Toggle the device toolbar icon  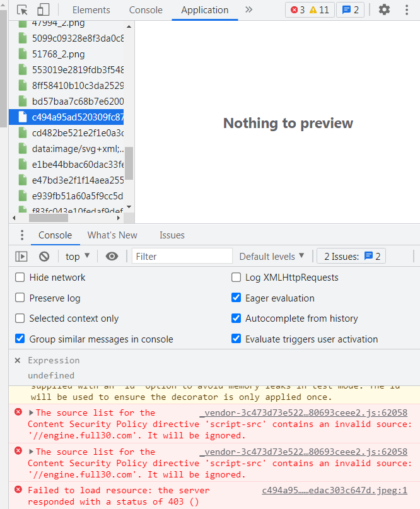(43, 9)
